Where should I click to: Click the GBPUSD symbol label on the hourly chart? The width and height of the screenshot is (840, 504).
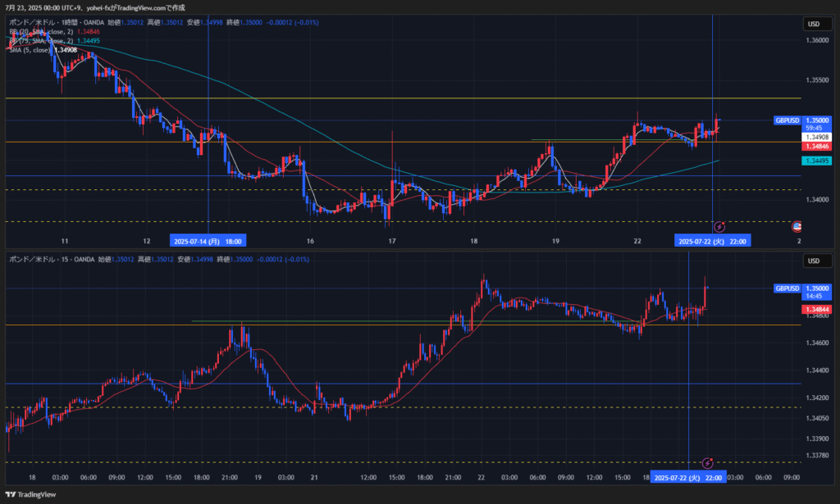click(x=787, y=120)
